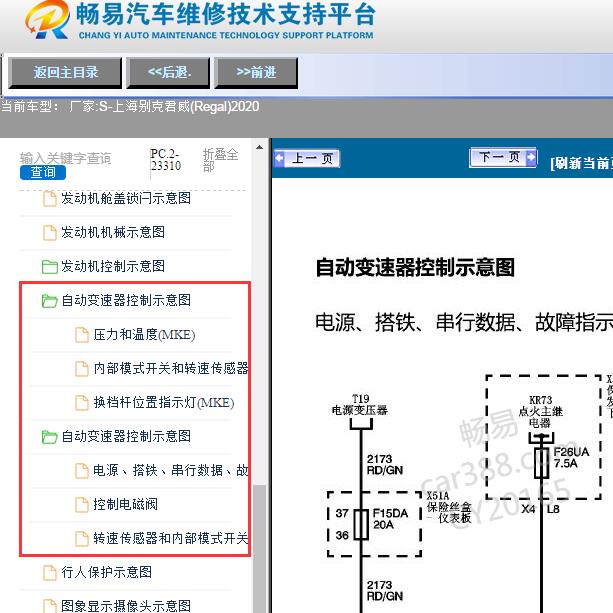This screenshot has width=613, height=613.
Task: Click the page icon beside 控制电磁阀
Action: (82, 505)
